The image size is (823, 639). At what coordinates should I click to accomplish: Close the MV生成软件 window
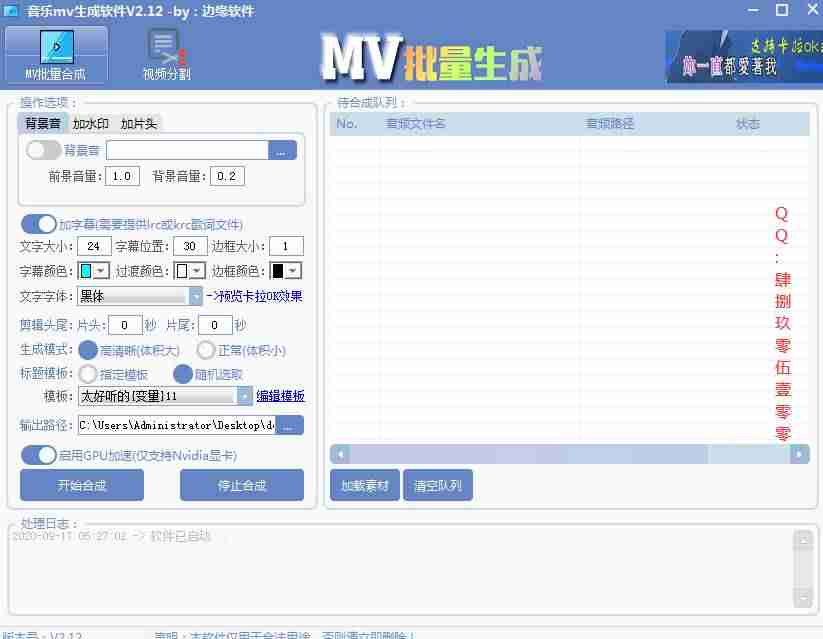click(x=813, y=10)
